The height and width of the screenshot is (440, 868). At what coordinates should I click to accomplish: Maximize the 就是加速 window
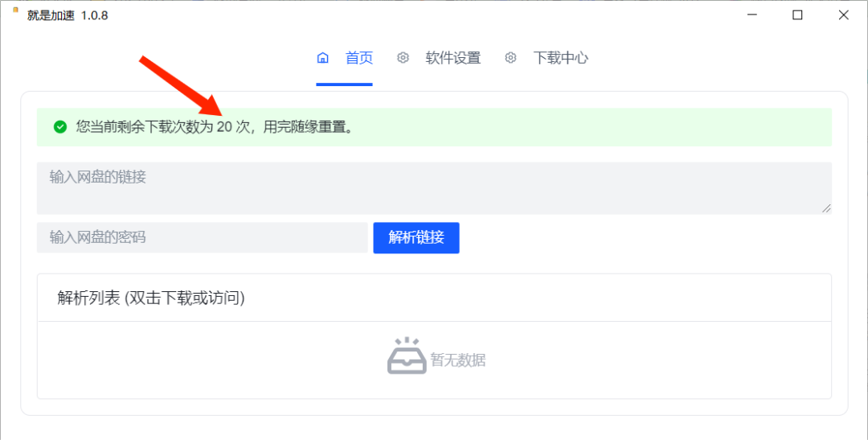click(797, 15)
